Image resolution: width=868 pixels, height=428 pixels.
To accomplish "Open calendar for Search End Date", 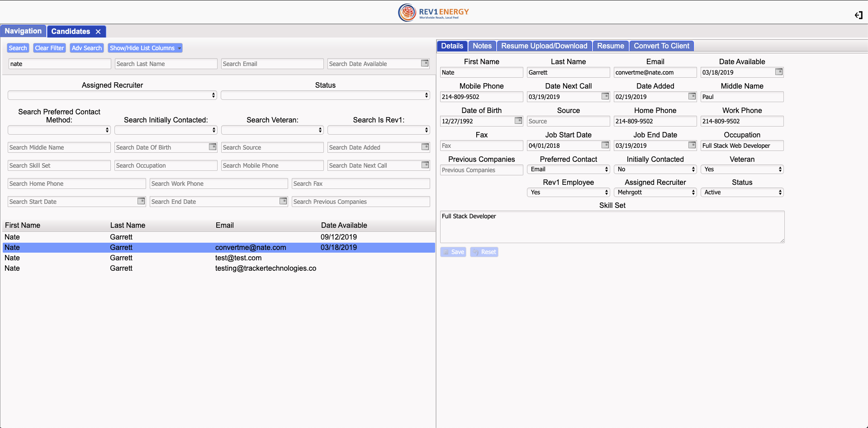I will (x=283, y=201).
